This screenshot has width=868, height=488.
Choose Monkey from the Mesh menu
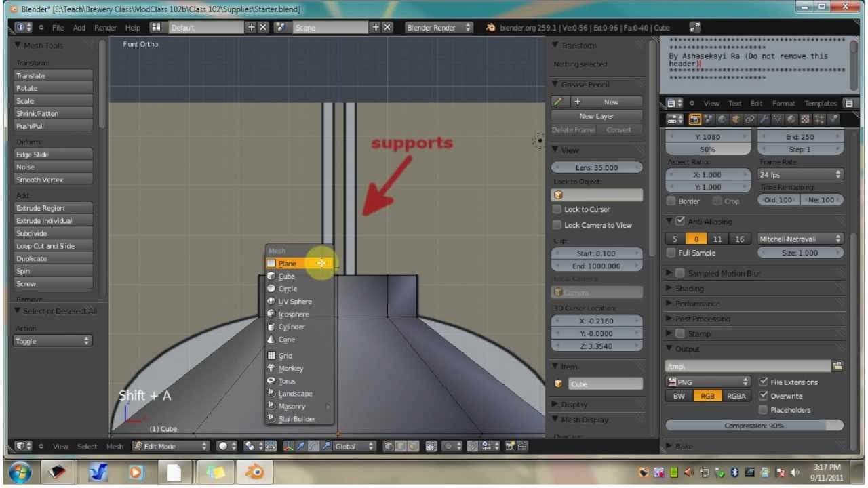tap(300, 368)
